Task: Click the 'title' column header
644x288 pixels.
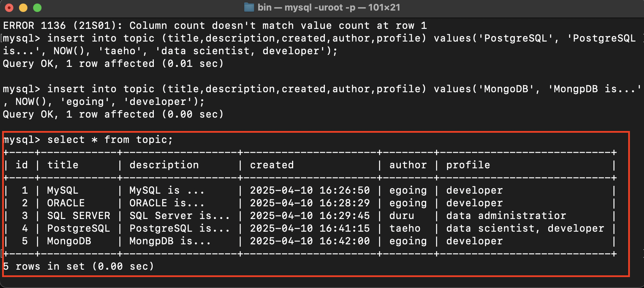Action: coord(63,165)
